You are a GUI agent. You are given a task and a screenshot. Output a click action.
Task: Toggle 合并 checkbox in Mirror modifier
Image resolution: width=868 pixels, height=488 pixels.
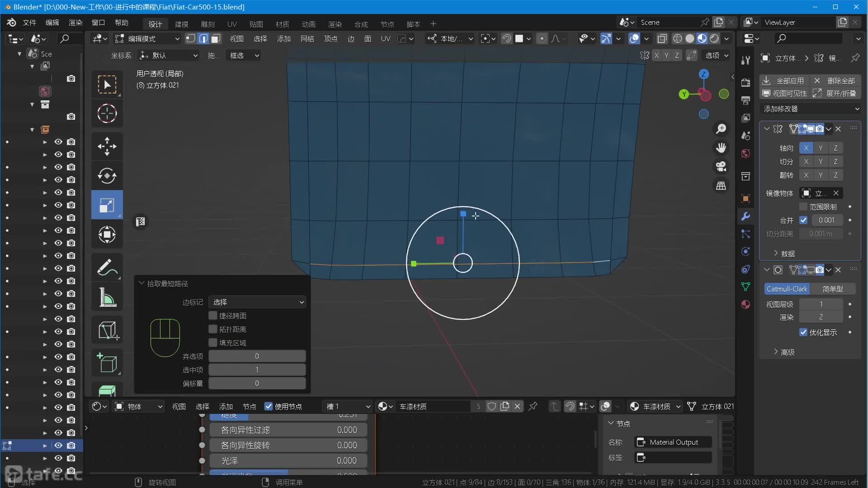tap(803, 220)
